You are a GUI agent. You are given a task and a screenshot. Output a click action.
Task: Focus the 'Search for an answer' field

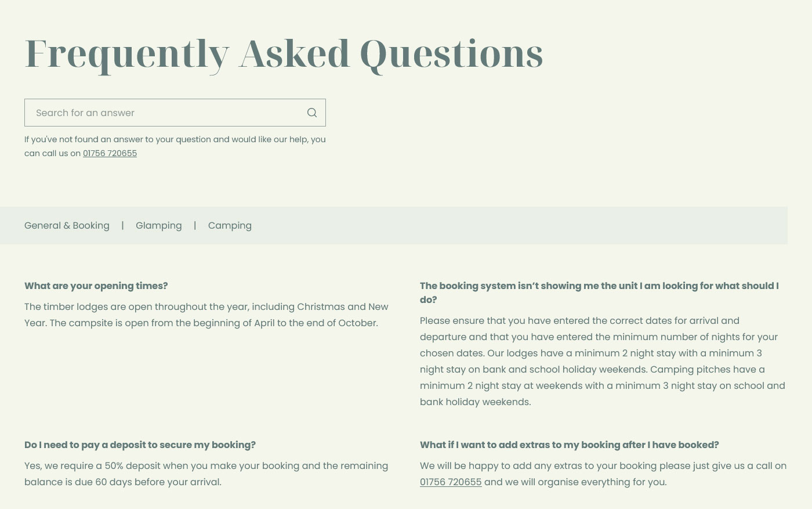pyautogui.click(x=175, y=113)
